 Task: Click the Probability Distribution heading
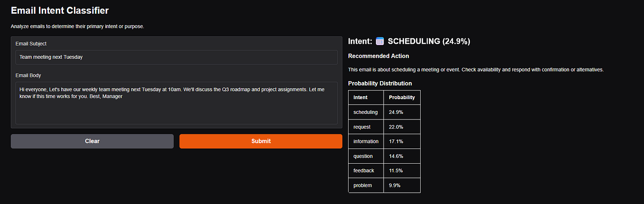(x=380, y=83)
